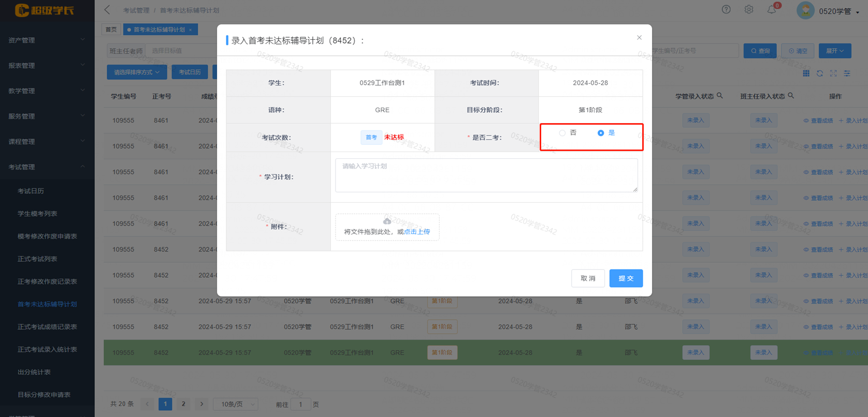Expand the 资产管理 sidebar menu
This screenshot has height=417, width=868.
47,40
